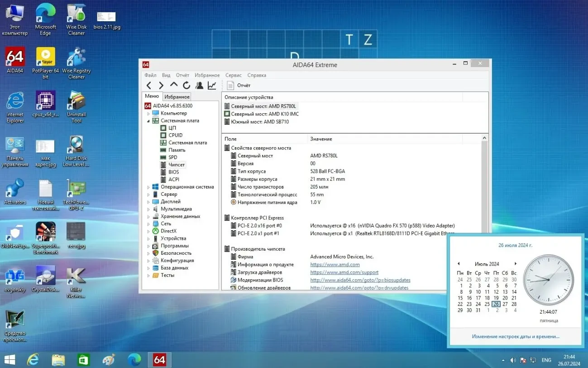The image size is (588, 368).
Task: Switch to the Избранное tab
Action: [177, 97]
